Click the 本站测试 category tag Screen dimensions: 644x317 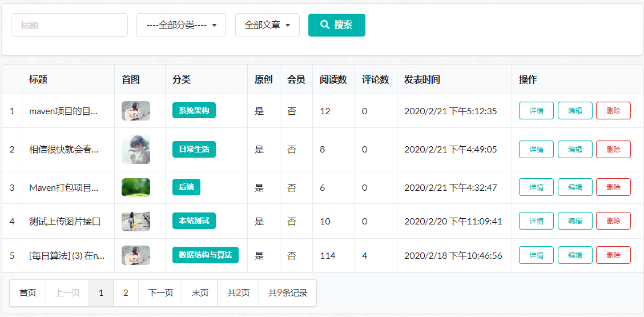pos(194,221)
